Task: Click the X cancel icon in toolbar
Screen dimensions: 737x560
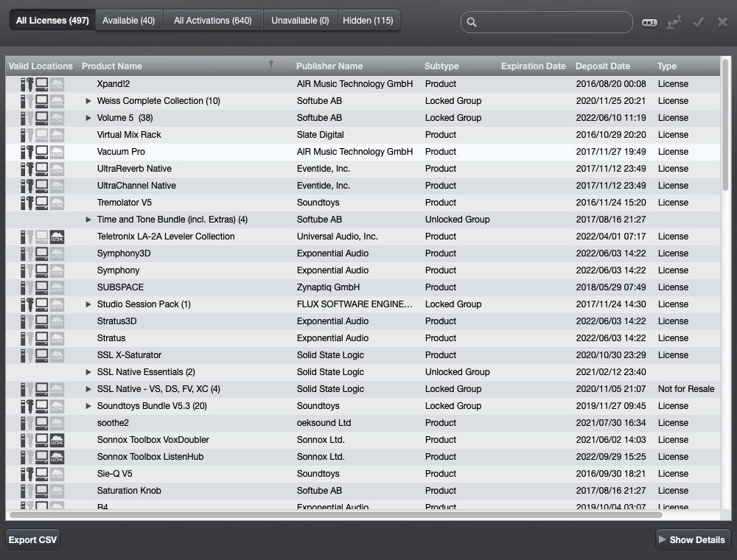Action: click(x=722, y=22)
